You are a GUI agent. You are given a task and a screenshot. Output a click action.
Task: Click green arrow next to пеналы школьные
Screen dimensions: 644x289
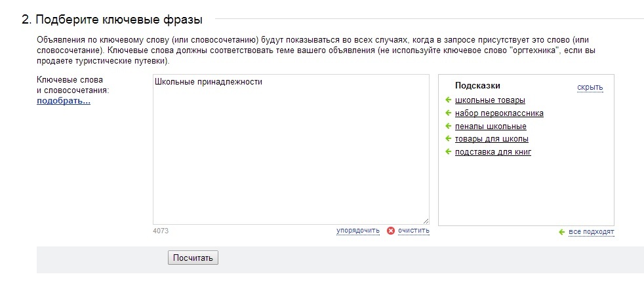(448, 126)
